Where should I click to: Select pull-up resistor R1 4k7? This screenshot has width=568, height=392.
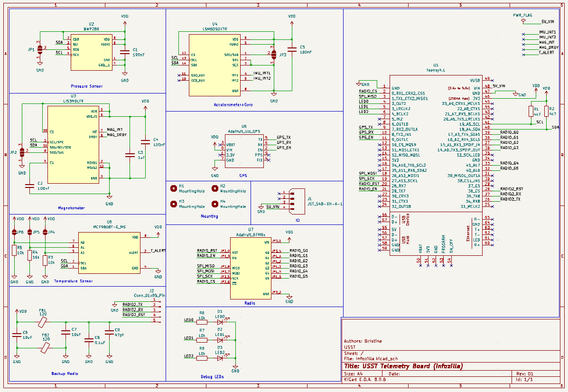point(531,111)
